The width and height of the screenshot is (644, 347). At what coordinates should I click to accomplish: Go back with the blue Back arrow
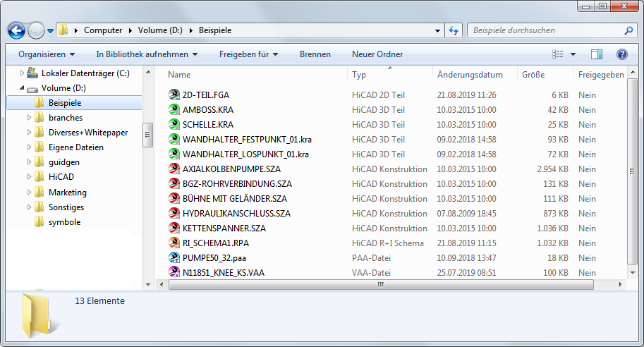16,30
